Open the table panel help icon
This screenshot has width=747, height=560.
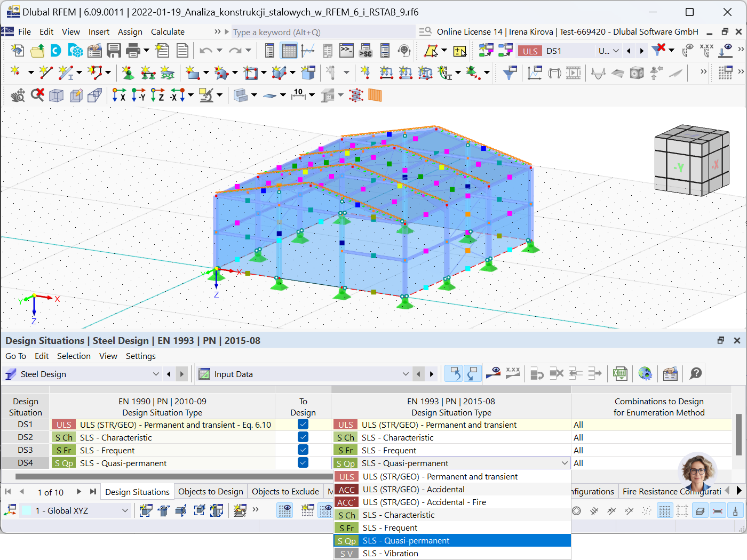click(695, 374)
